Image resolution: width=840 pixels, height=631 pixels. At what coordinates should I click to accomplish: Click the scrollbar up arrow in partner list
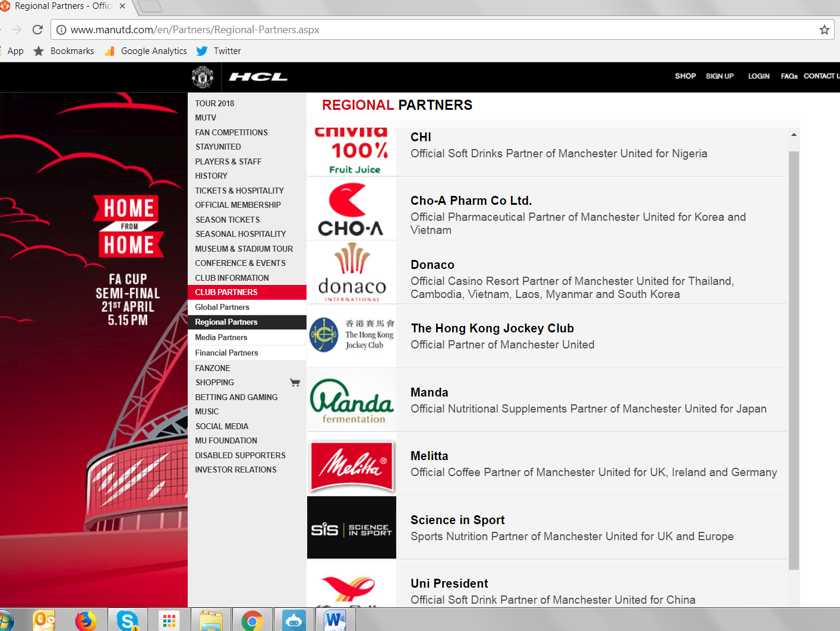pyautogui.click(x=794, y=135)
